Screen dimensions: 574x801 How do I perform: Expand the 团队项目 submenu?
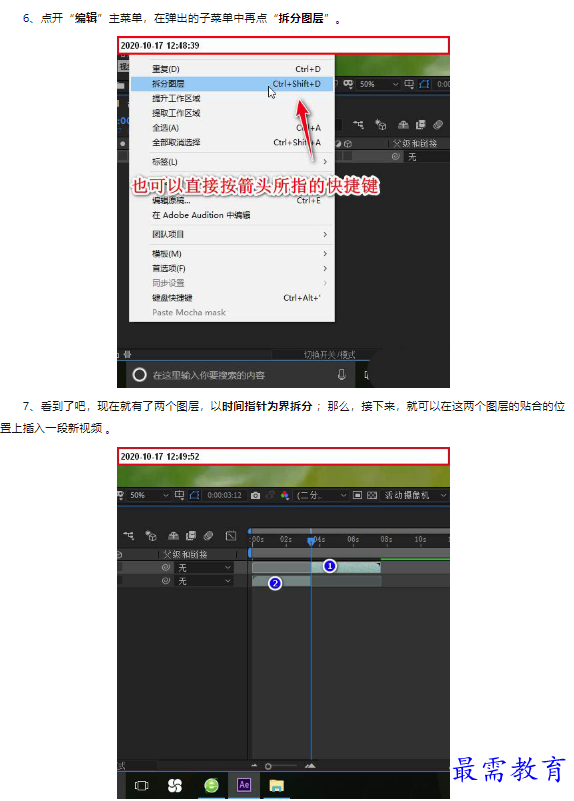[232, 234]
